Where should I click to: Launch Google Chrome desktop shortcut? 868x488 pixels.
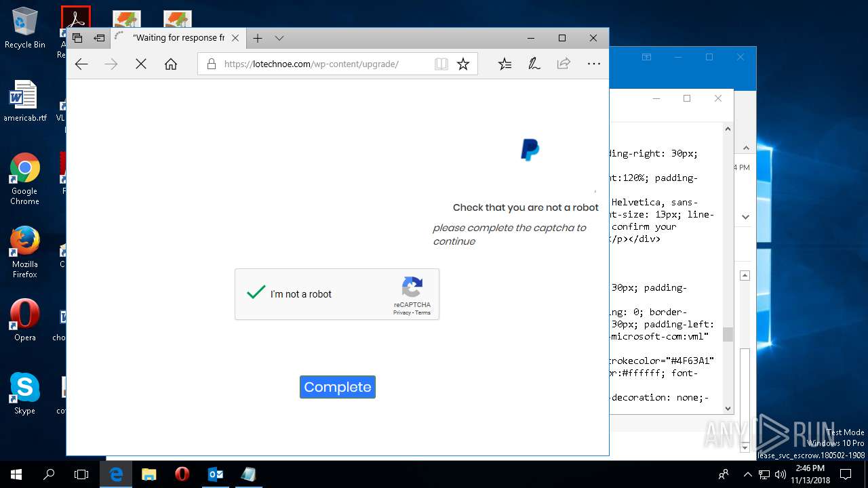pyautogui.click(x=25, y=179)
